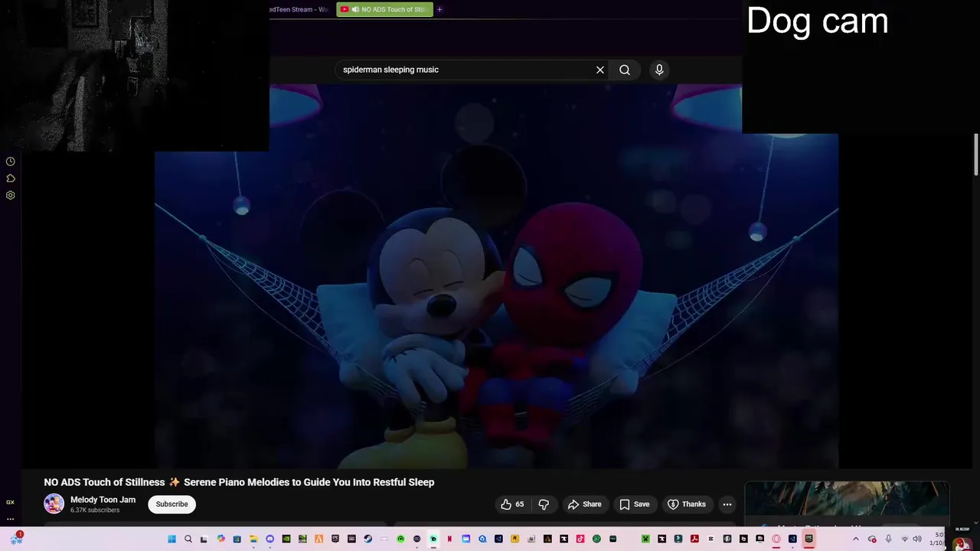Open microphone tray icon
This screenshot has height=551, width=980.
point(888,539)
